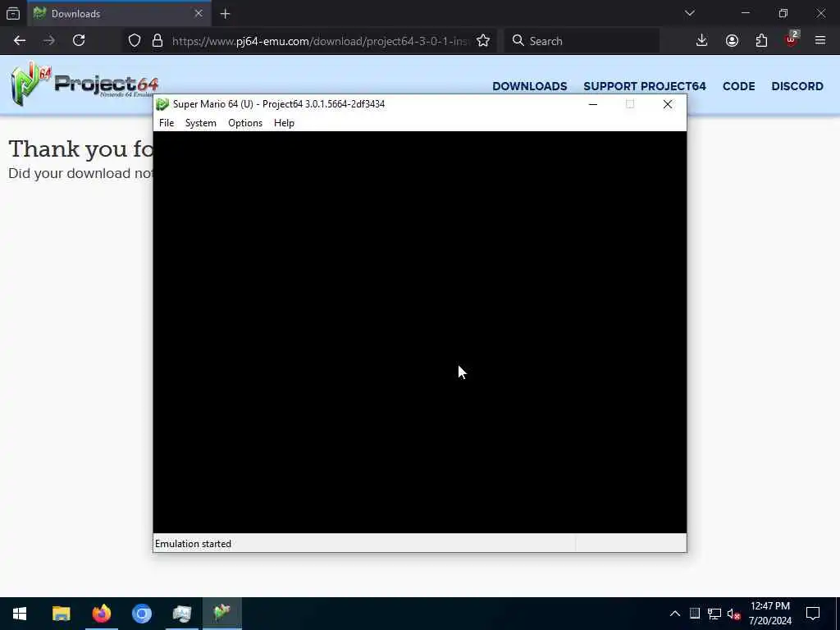Image resolution: width=840 pixels, height=630 pixels.
Task: Click the Project64 website logo
Action: pos(84,84)
